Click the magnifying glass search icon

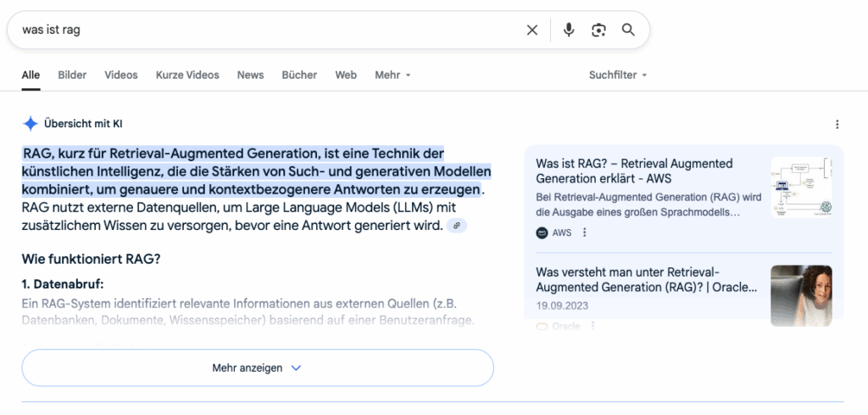click(x=628, y=30)
